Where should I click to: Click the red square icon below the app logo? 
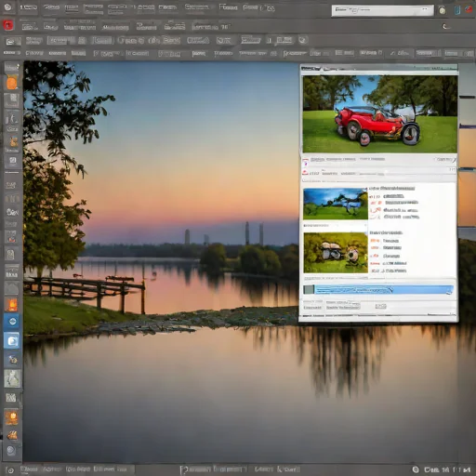pos(8,25)
